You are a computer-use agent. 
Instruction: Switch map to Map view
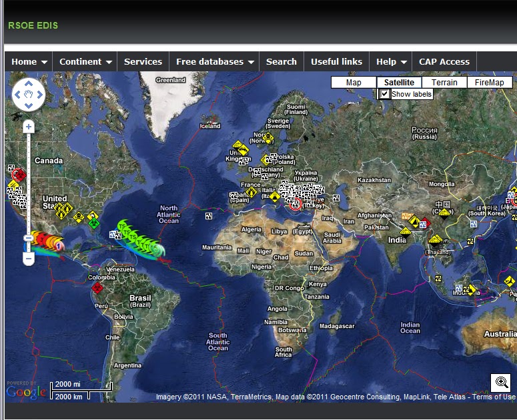pyautogui.click(x=354, y=83)
